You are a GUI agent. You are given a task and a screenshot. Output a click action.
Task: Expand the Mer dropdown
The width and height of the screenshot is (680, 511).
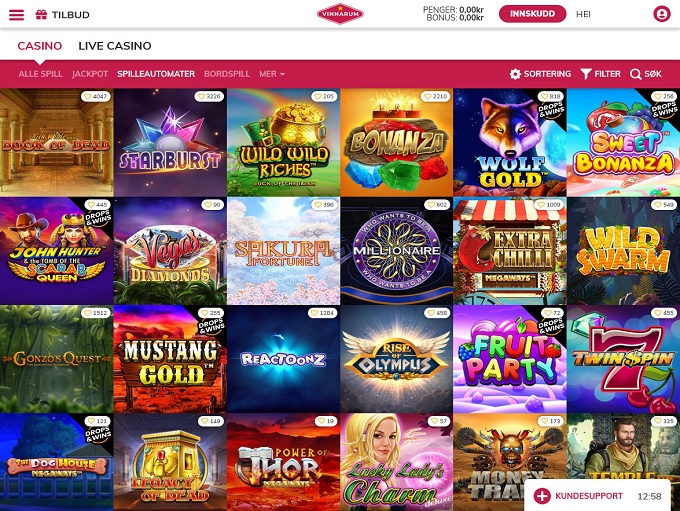(272, 74)
